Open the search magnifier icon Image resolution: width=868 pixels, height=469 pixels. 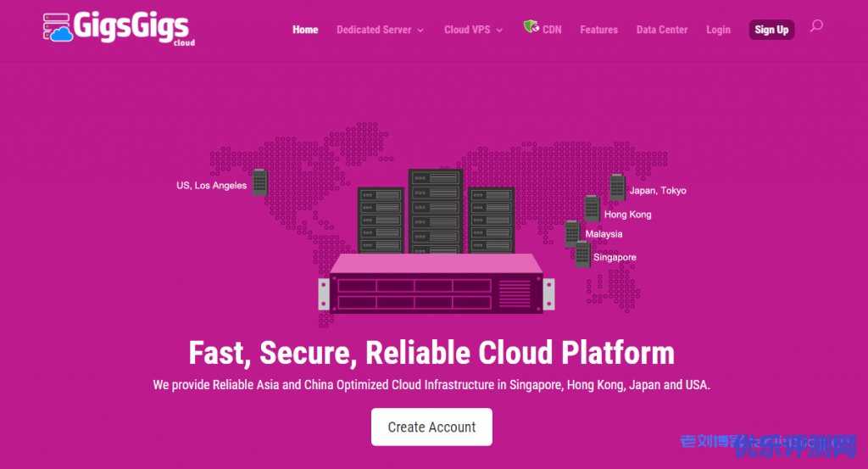point(816,26)
